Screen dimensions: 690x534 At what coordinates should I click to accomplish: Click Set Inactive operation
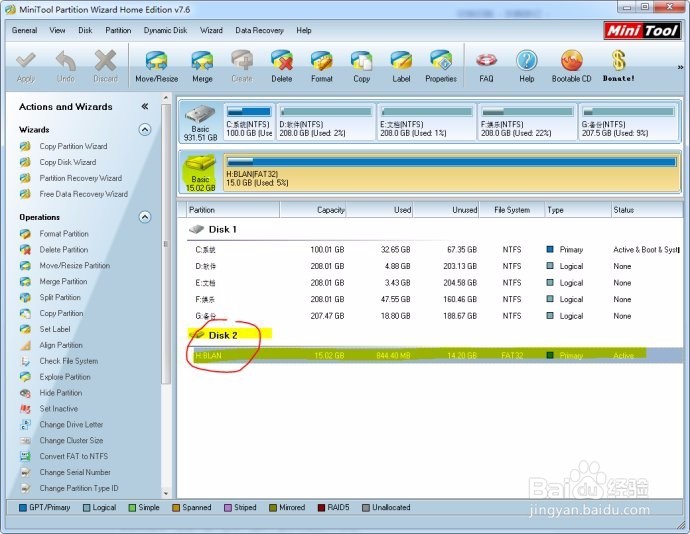tap(59, 409)
